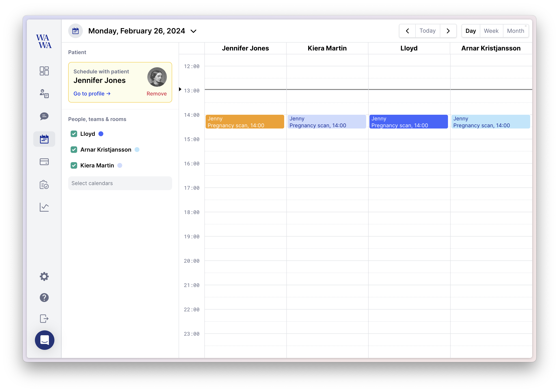This screenshot has height=392, width=559.
Task: Open the Intercom chat launcher button
Action: point(45,340)
